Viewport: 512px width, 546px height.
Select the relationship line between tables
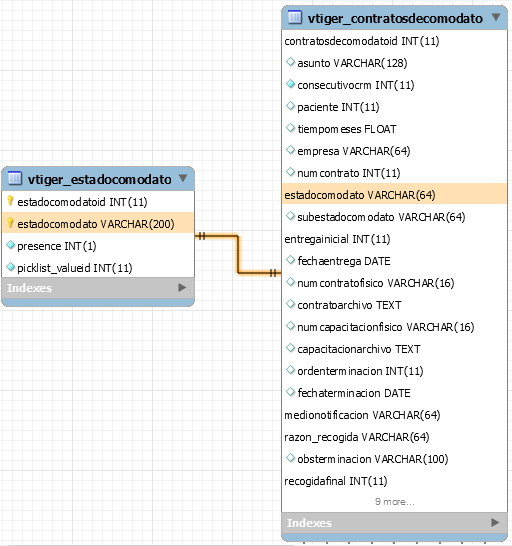tap(238, 255)
